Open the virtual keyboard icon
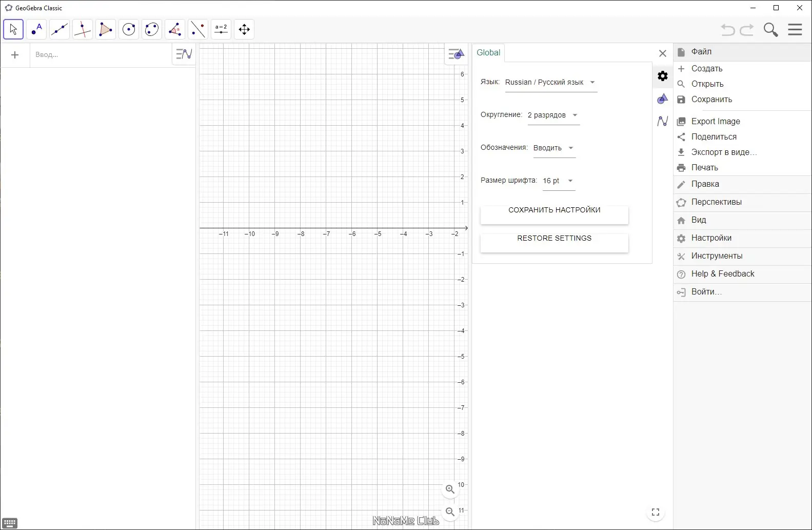 coord(10,523)
